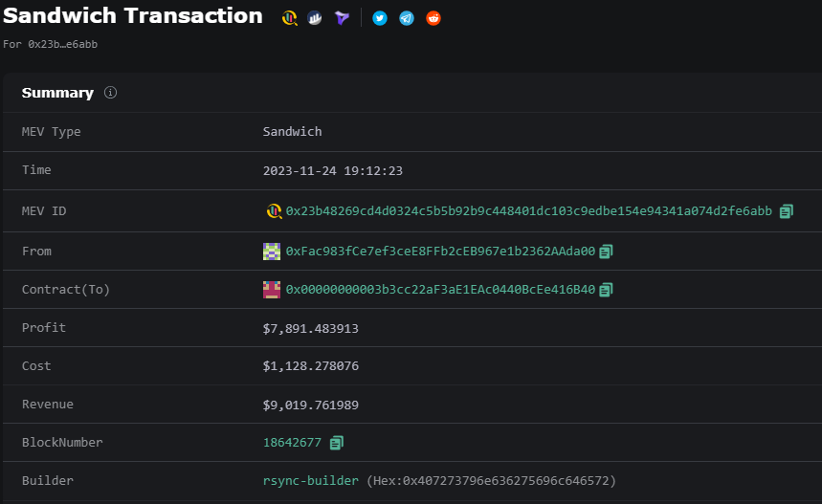This screenshot has height=504, width=822.
Task: Copy the Contract(To) address
Action: 606,290
